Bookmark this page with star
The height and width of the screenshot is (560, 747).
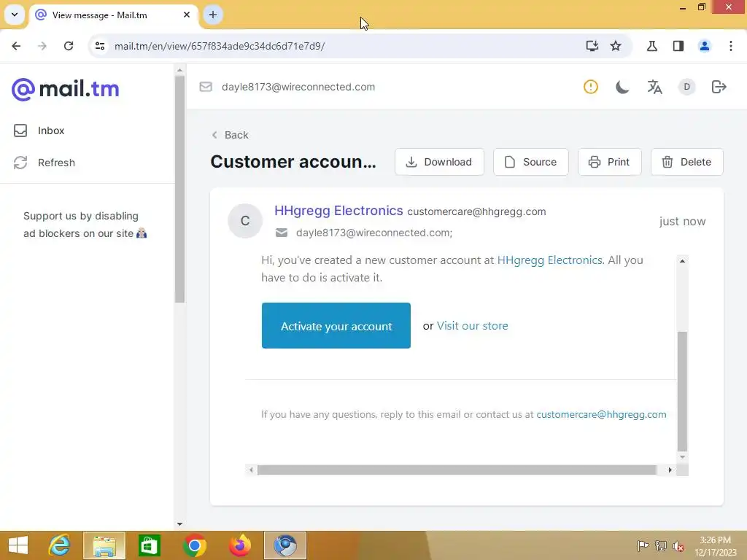point(616,46)
